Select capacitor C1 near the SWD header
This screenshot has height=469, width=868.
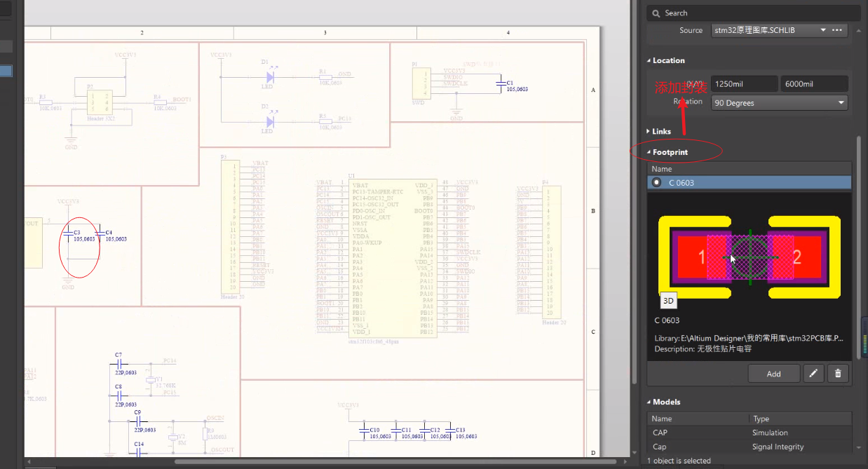point(500,83)
